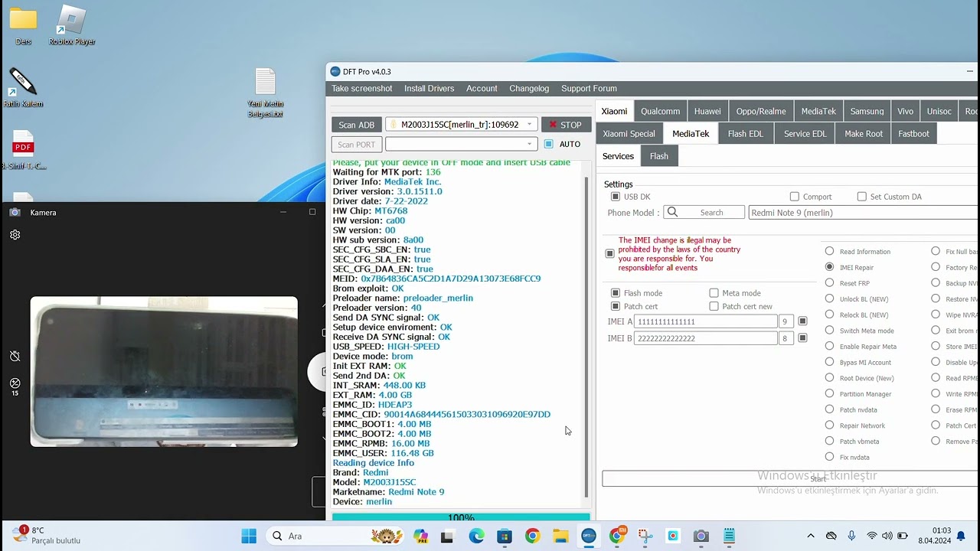The height and width of the screenshot is (551, 980).
Task: Open the Camera app taskbar icon
Action: click(701, 536)
